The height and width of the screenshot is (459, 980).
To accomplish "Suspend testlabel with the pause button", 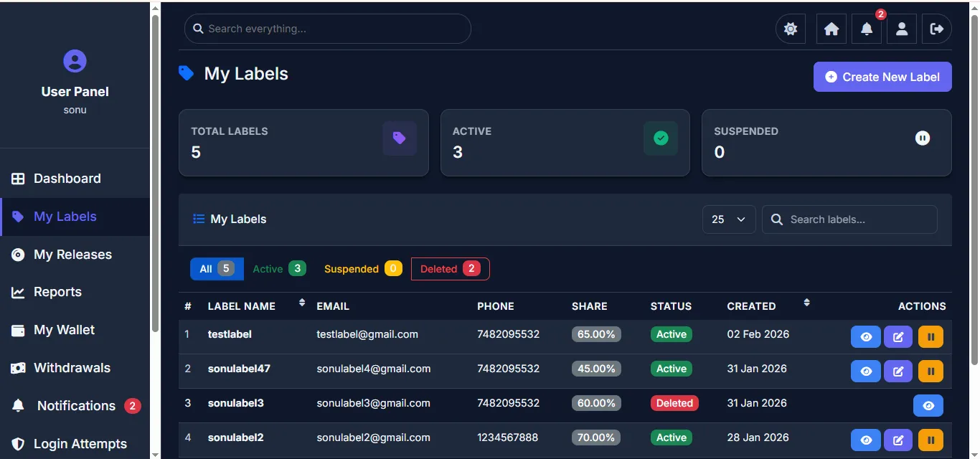I will click(x=930, y=336).
